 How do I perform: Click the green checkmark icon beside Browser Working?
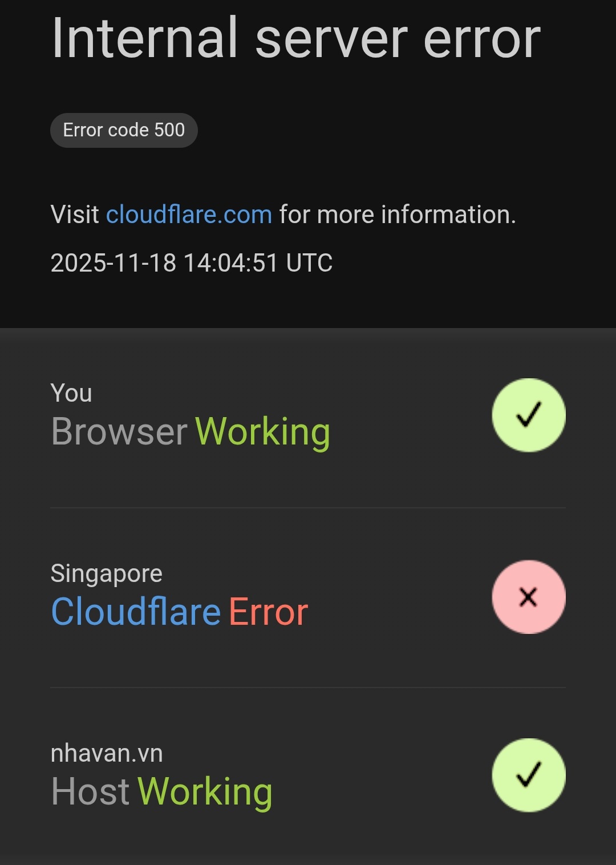529,416
